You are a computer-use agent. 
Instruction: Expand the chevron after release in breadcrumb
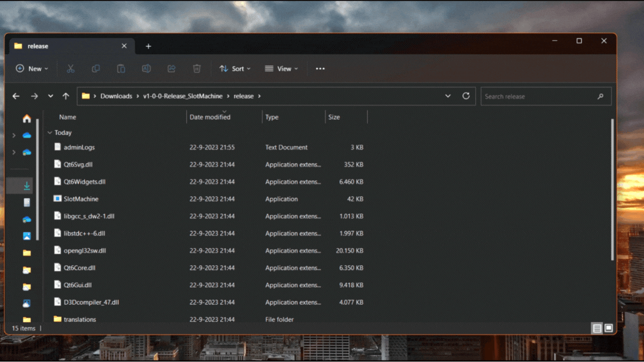259,96
